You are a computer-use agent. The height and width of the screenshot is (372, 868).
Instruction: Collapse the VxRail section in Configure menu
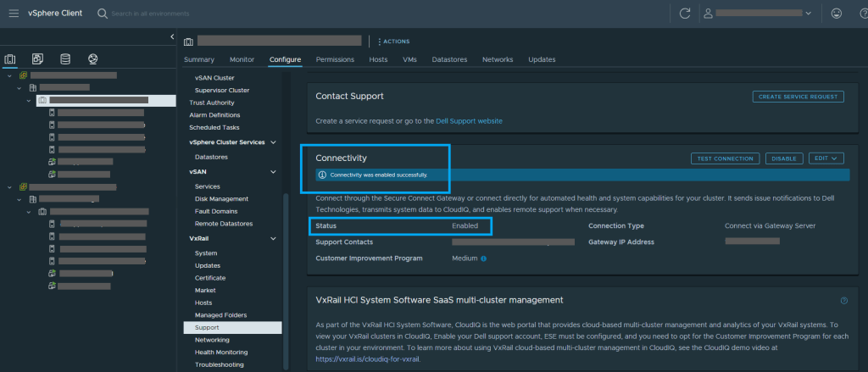pos(273,239)
